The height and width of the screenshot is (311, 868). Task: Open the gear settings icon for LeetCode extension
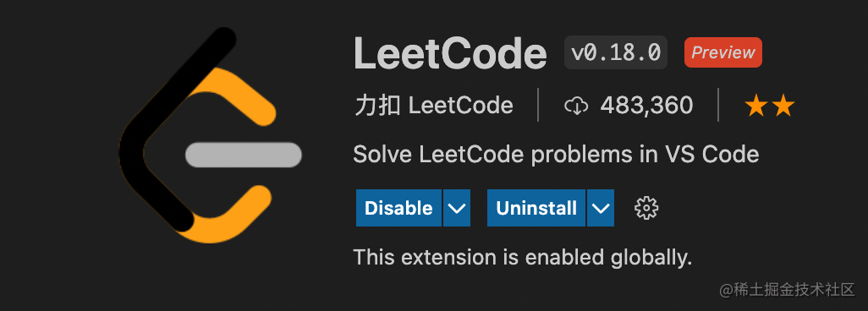click(646, 208)
